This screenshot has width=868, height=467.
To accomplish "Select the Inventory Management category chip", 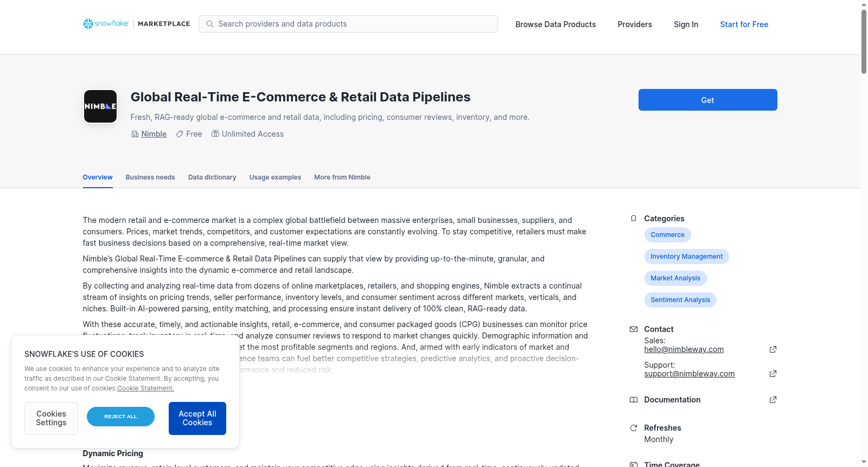I will point(687,257).
